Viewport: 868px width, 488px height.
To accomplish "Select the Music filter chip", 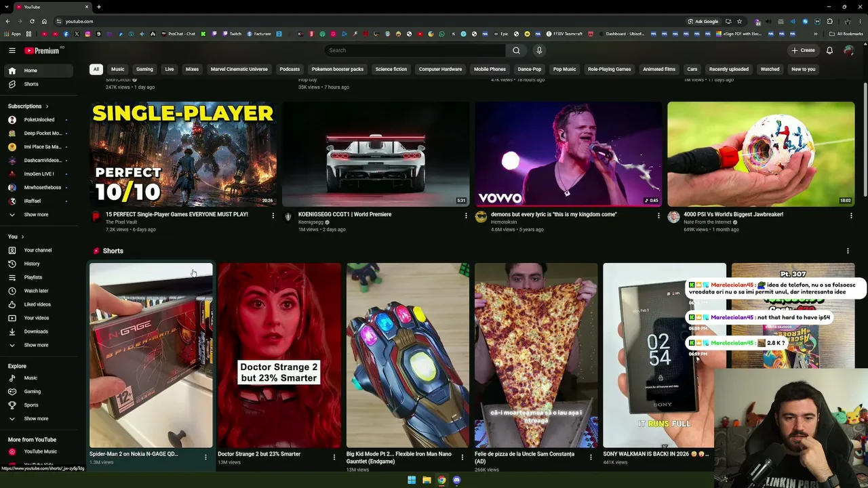I will (118, 69).
